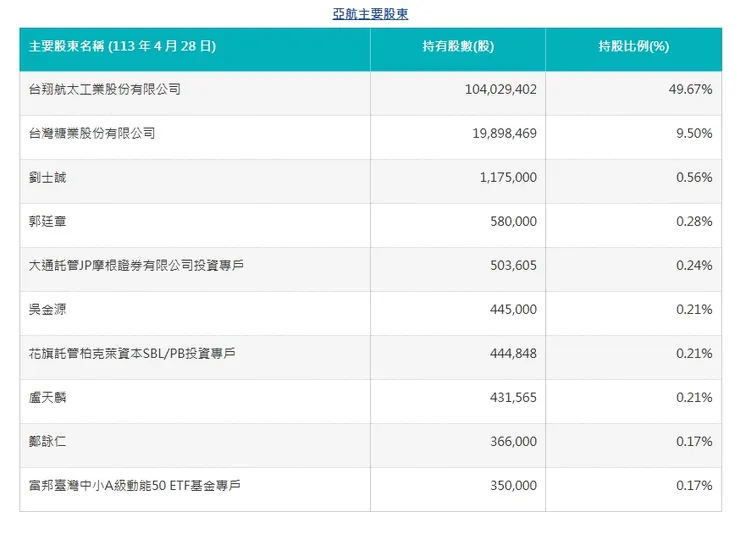This screenshot has height=538, width=740.
Task: Select 0.21% in the 花旗託管 row
Action: 694,353
